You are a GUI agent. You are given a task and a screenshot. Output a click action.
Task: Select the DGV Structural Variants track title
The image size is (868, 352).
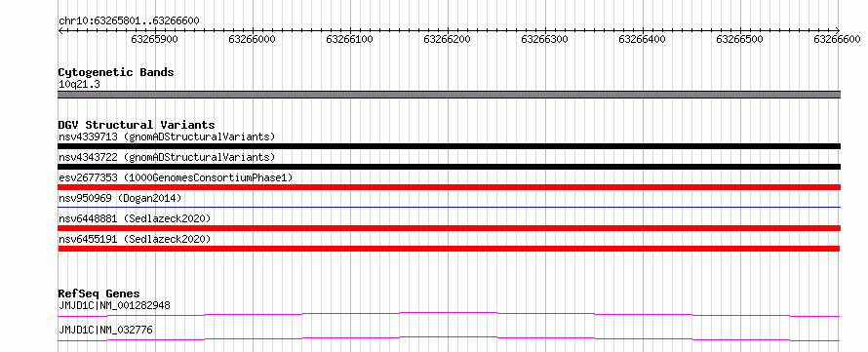coord(137,125)
